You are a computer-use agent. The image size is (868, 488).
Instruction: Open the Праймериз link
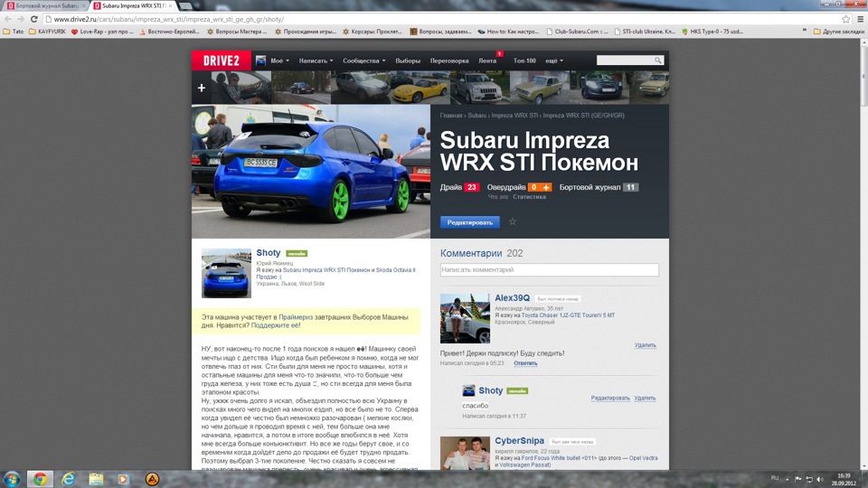pos(296,317)
